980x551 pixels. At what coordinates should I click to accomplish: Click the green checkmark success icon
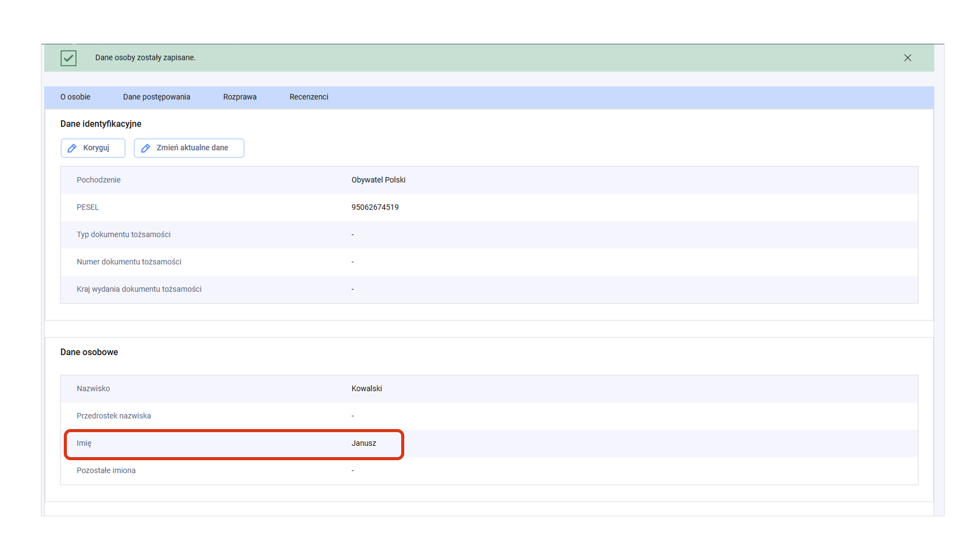(68, 58)
